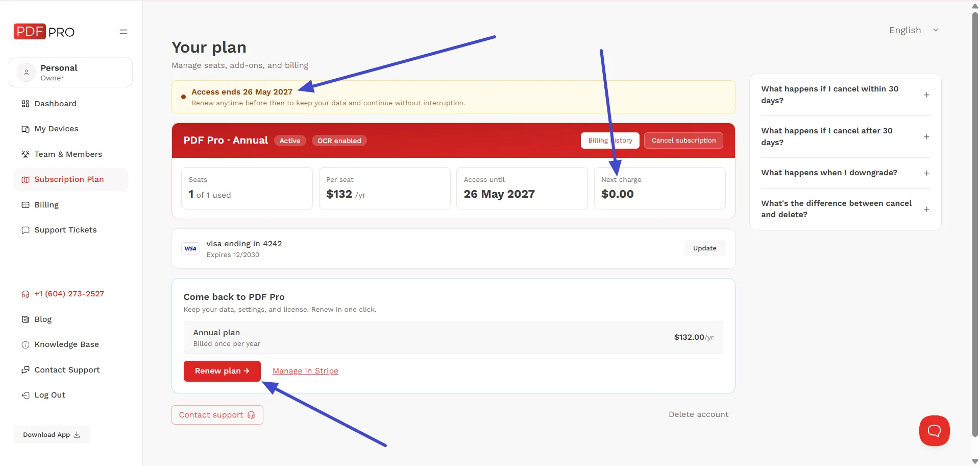Image resolution: width=980 pixels, height=466 pixels.
Task: Open the Personal Owner workspace switcher
Action: (70, 73)
